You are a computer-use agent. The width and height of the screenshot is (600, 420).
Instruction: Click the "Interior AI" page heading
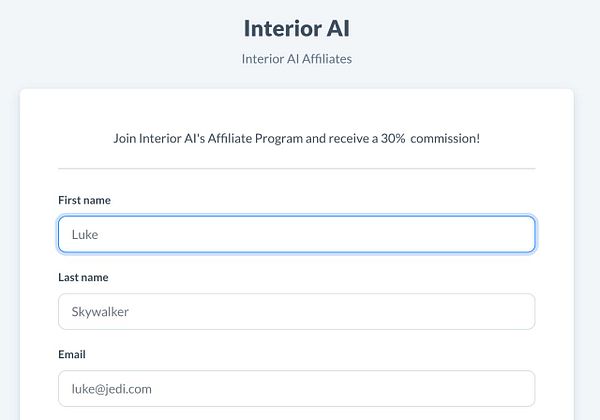pos(296,27)
